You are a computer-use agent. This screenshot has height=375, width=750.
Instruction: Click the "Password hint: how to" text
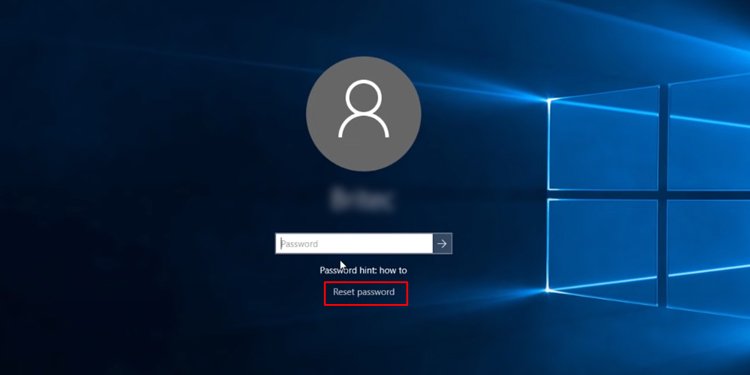(363, 270)
